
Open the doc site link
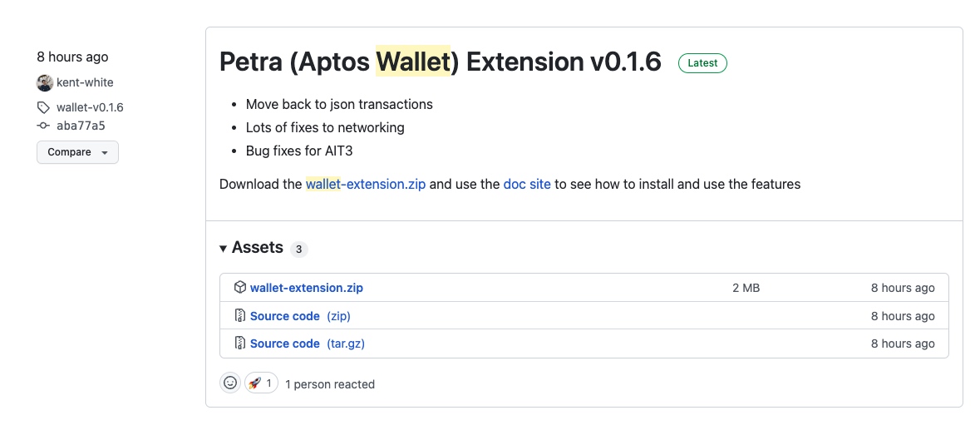click(527, 185)
